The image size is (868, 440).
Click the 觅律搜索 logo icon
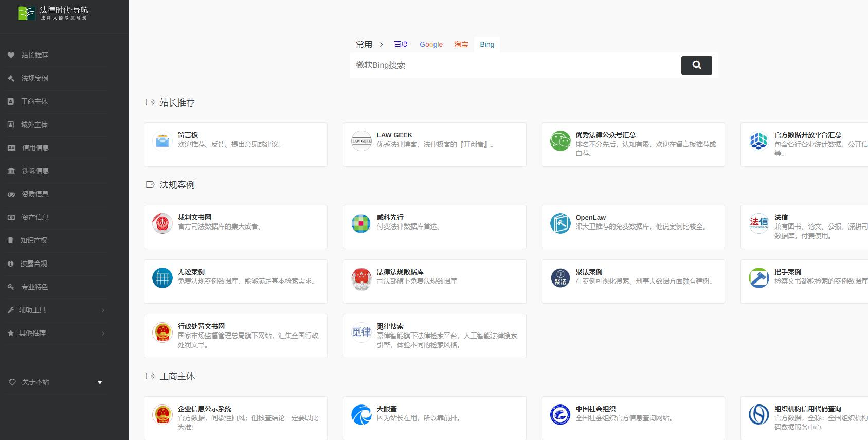[x=361, y=332]
